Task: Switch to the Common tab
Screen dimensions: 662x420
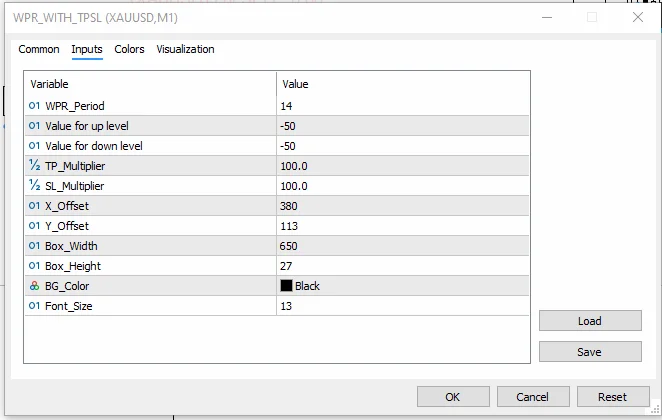Action: point(39,49)
